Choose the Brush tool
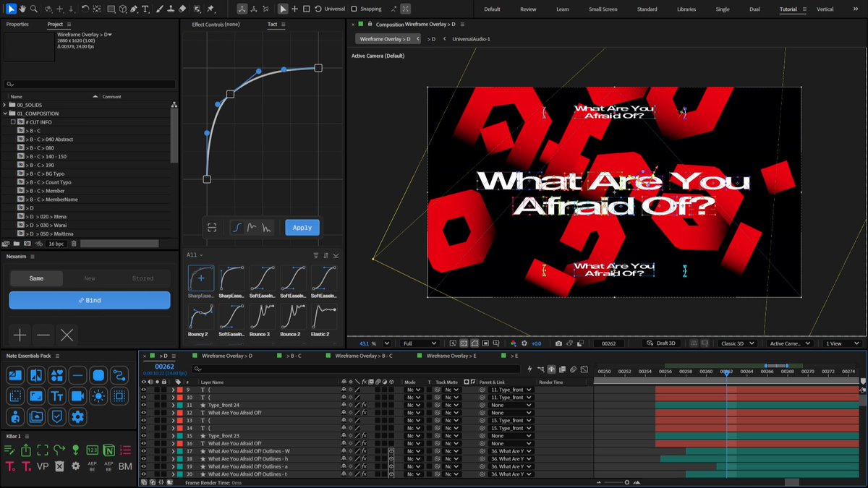Screen dimensions: 868x488 (x=158, y=9)
